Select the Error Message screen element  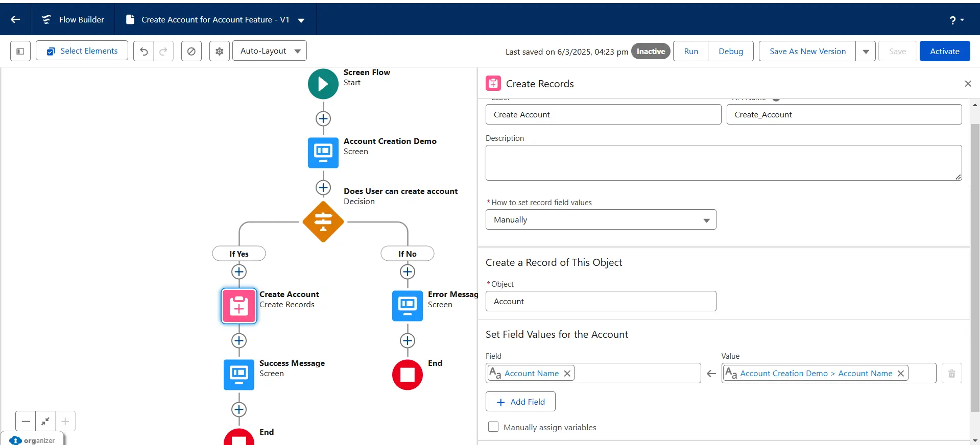[x=408, y=306]
